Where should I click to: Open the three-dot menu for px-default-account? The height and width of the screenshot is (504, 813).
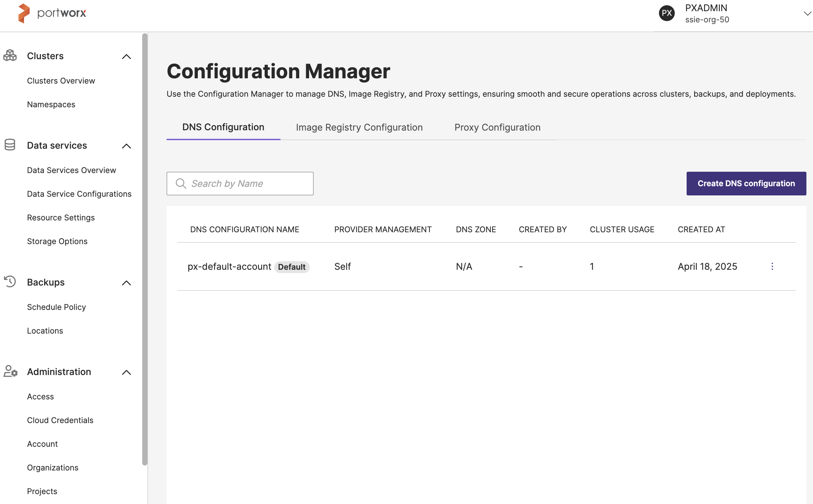point(772,266)
